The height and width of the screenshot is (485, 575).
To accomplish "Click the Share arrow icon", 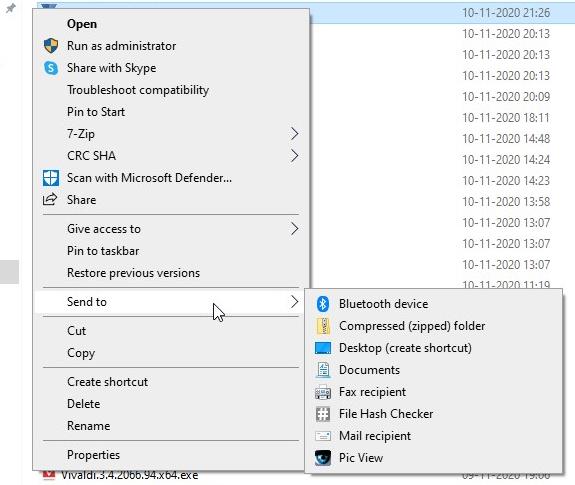I will 50,199.
